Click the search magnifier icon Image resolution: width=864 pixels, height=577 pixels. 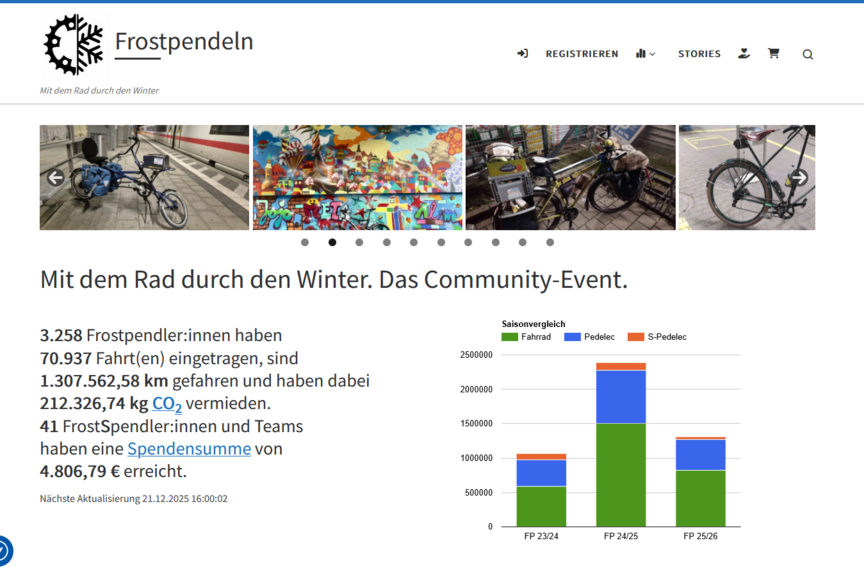click(807, 54)
